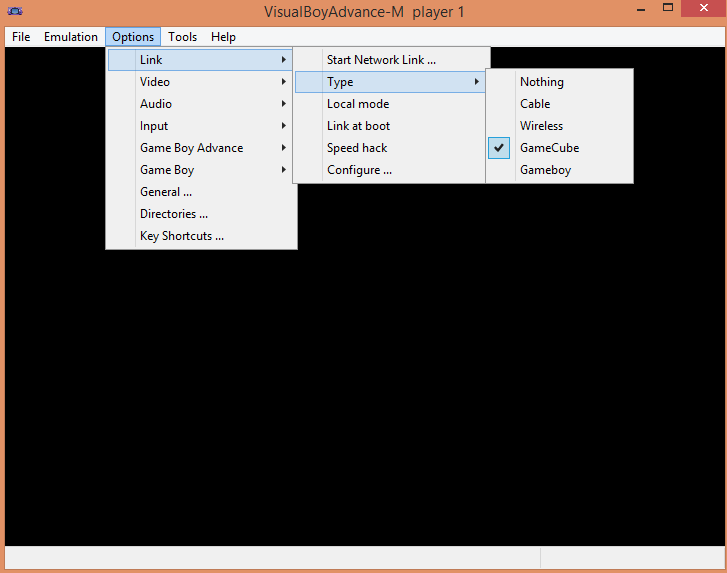
Task: Minimize the VisualBoyAdvance-M window
Action: [641, 8]
